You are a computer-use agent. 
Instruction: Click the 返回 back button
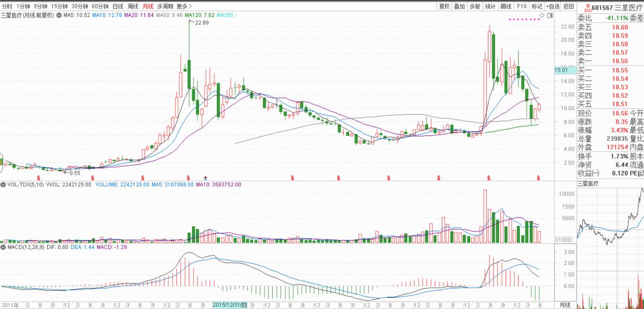[569, 6]
